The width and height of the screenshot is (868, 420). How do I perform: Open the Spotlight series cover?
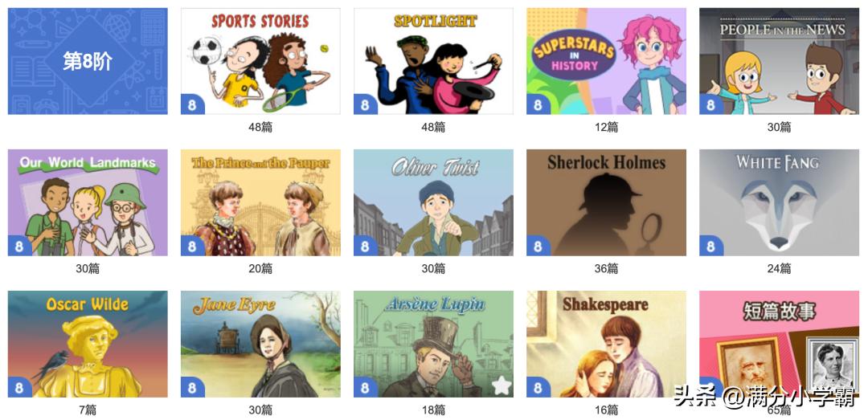click(433, 61)
